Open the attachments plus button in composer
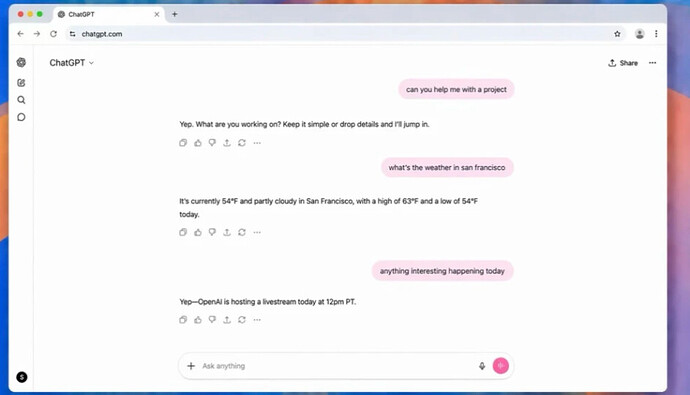 191,366
